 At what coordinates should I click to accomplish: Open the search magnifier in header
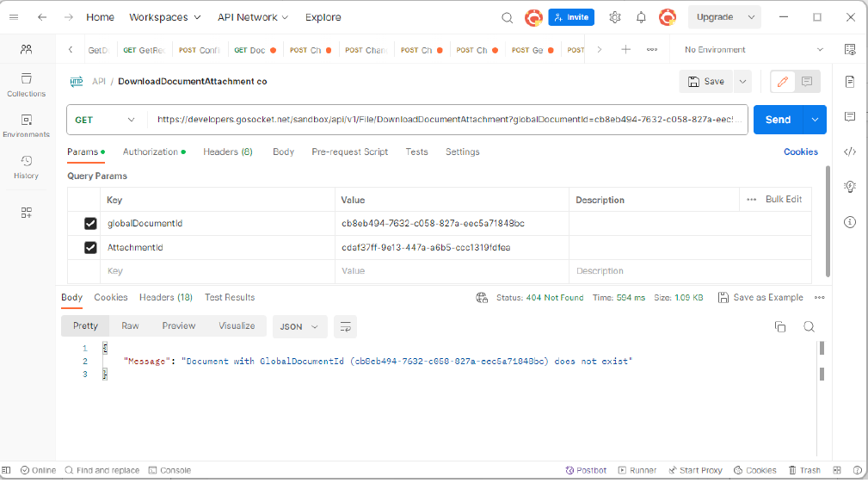click(x=507, y=18)
